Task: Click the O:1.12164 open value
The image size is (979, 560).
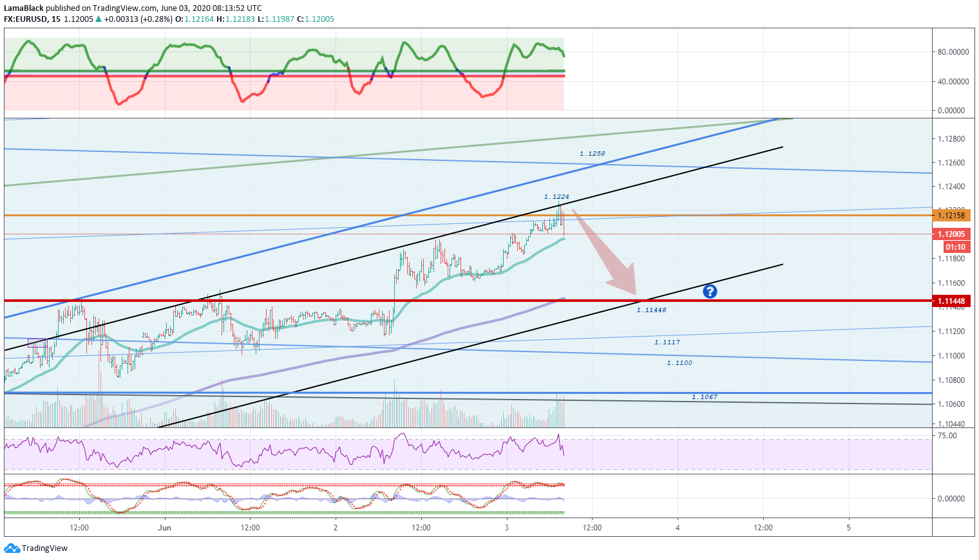Action: tap(195, 19)
